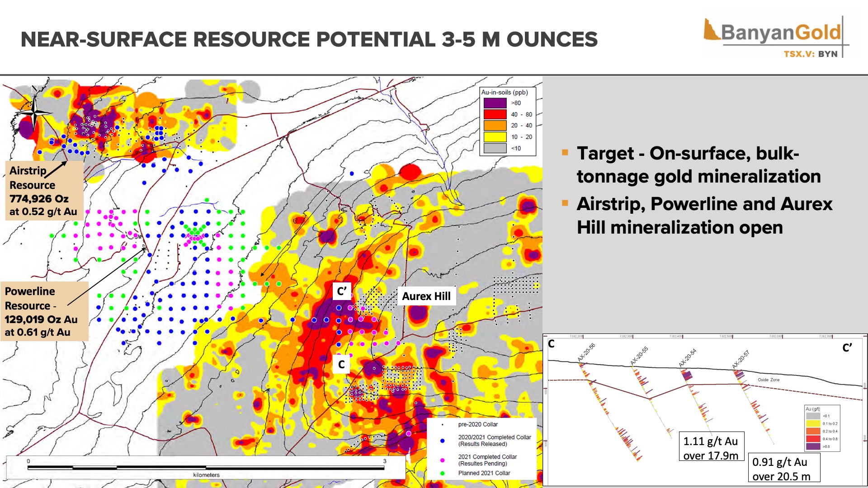868x488 pixels.
Task: Click the kilometers scale bar
Action: tap(206, 468)
